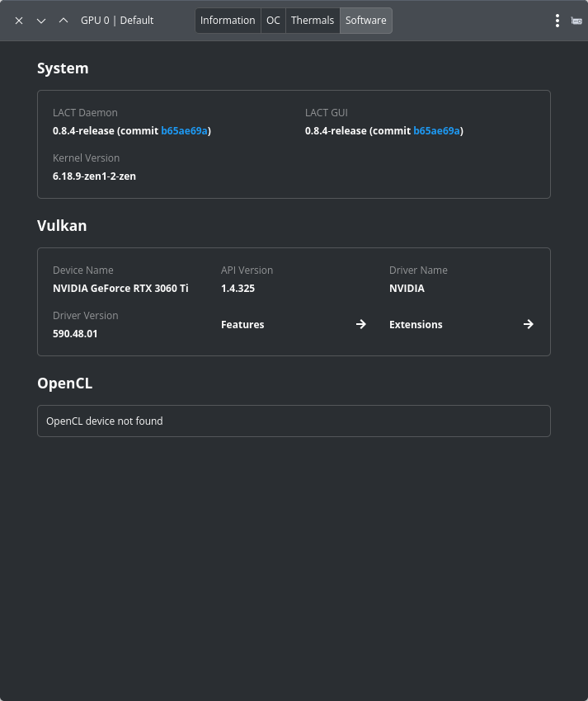Click the GPU 0 | Default title
Viewport: 588px width, 701px height.
(117, 21)
